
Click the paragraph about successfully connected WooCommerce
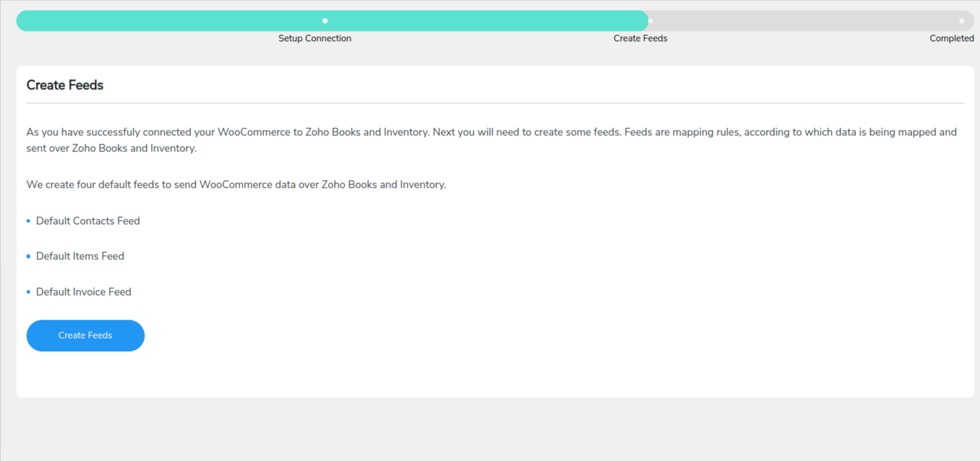tap(491, 140)
